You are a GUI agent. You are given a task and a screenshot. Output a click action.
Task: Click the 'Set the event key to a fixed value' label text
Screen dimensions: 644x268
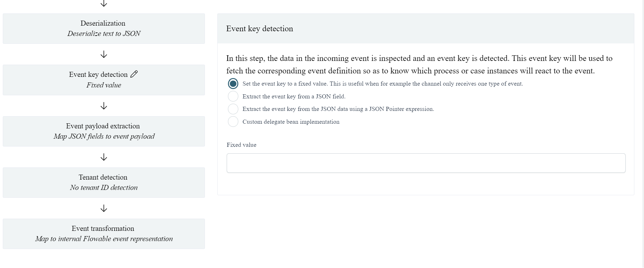[x=382, y=84]
